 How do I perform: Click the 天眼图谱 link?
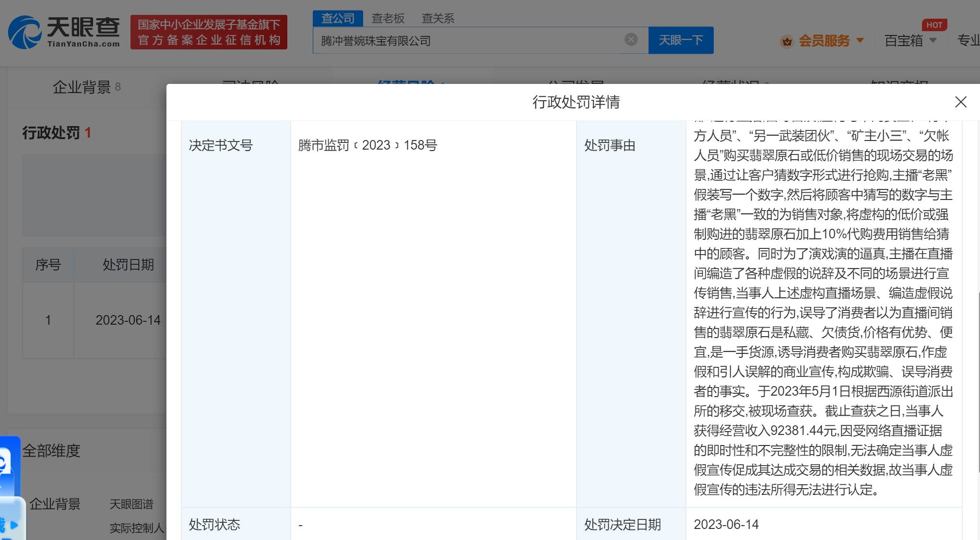[x=131, y=504]
